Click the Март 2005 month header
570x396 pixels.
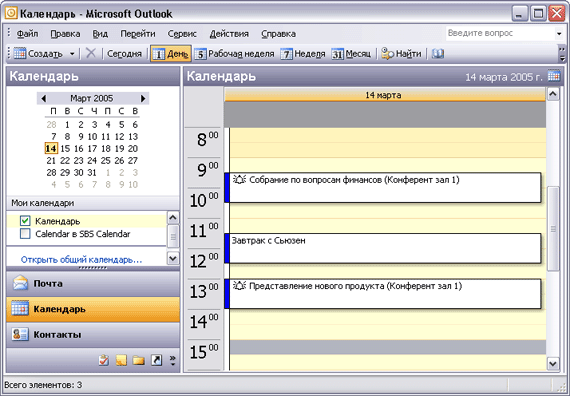(92, 98)
